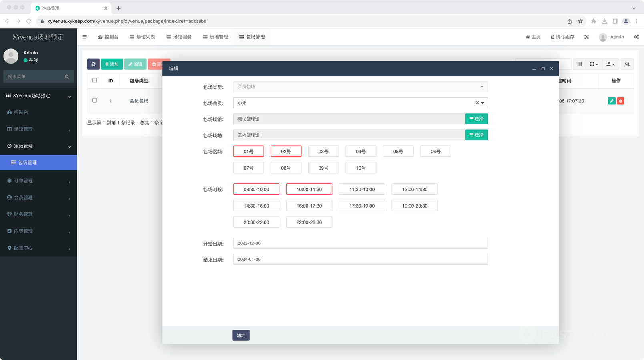Deselect time slot 08:30-10:00
Viewport: 644px width, 360px height.
[256, 189]
